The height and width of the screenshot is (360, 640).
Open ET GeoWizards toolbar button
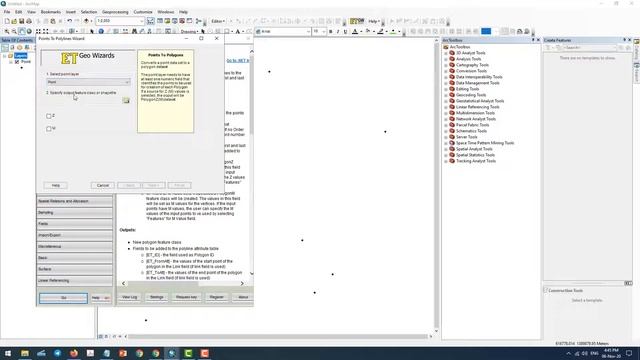[x=357, y=21]
